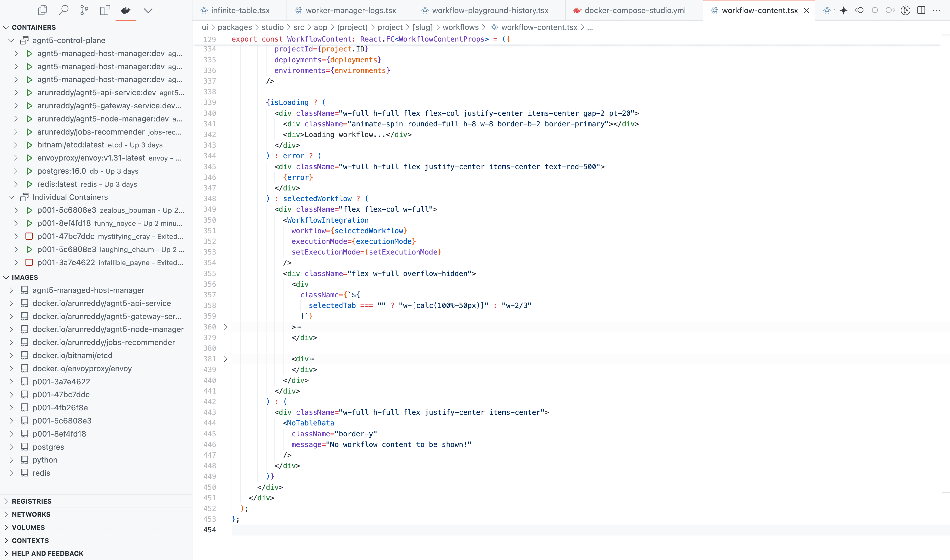Expand the redis image entry
This screenshot has height=560, width=950.
11,473
